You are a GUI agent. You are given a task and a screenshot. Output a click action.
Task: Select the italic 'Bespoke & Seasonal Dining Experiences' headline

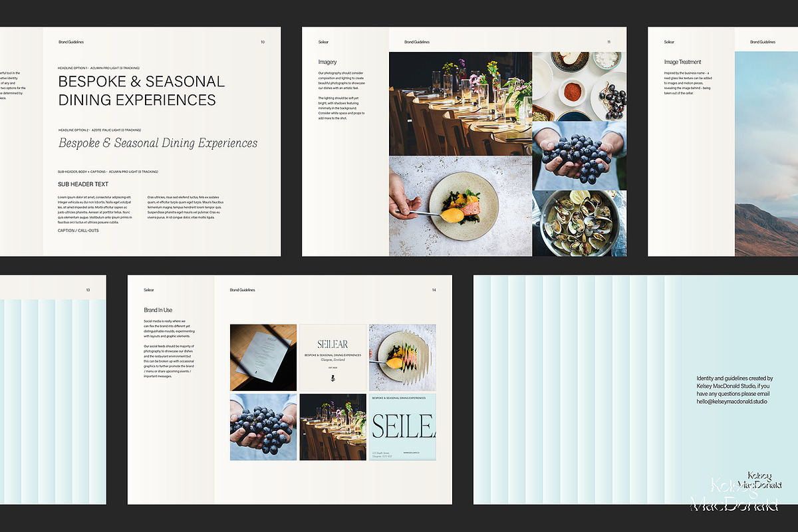coord(158,142)
